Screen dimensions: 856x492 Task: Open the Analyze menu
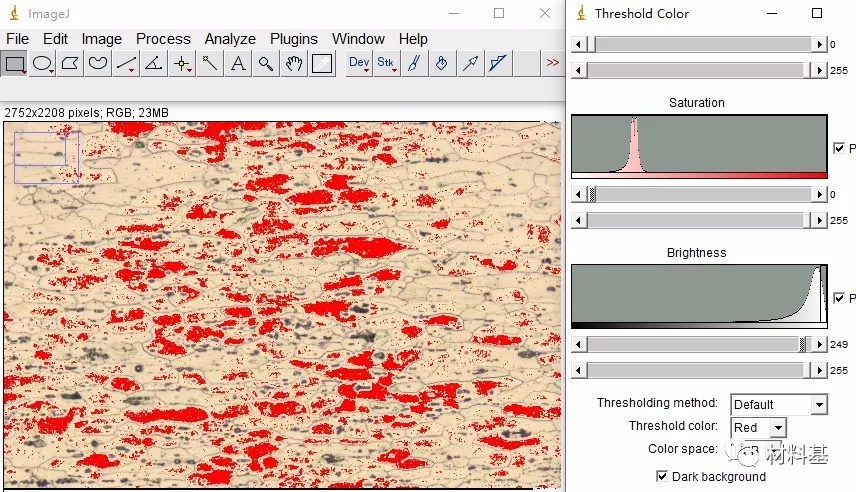230,39
